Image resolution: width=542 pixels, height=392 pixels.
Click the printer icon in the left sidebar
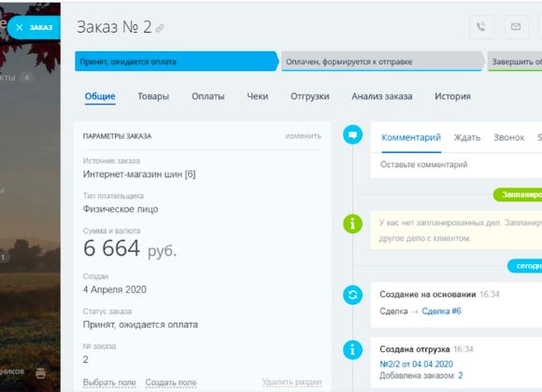tap(41, 373)
